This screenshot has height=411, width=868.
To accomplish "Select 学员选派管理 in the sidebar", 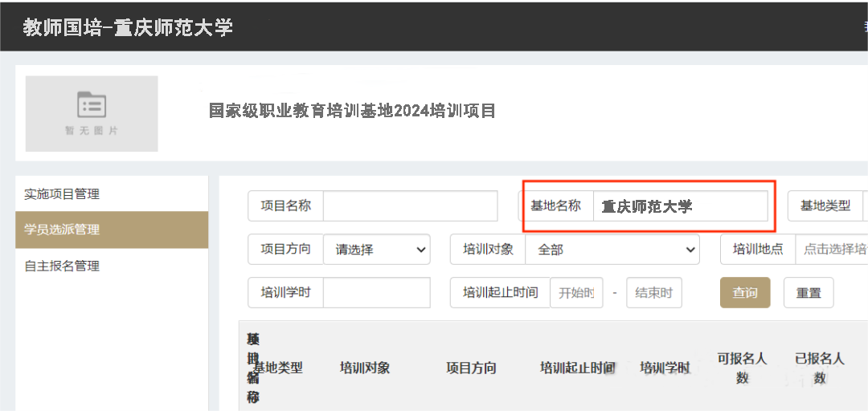I will [111, 230].
